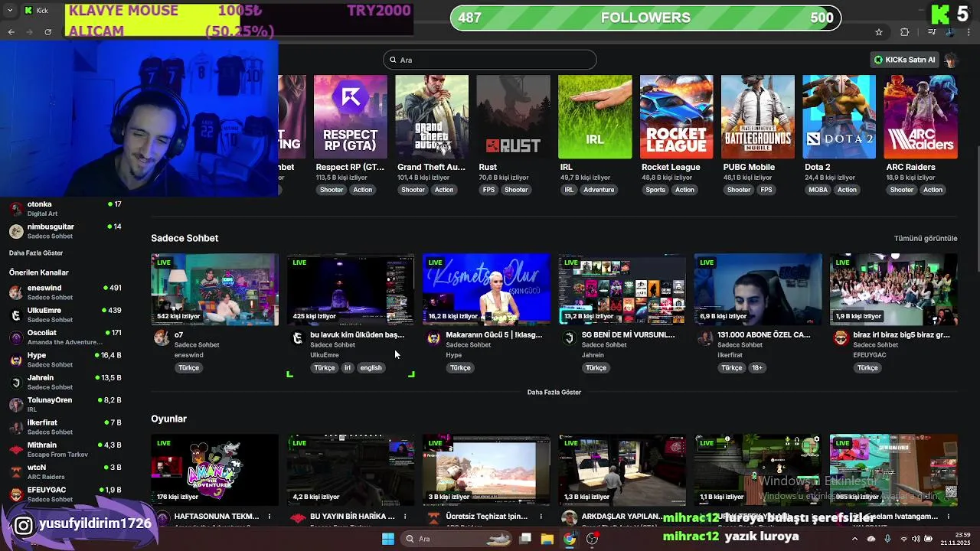Screen dimensions: 980x551
Task: Open ilkerfirat channel in sidebar
Action: (65, 427)
